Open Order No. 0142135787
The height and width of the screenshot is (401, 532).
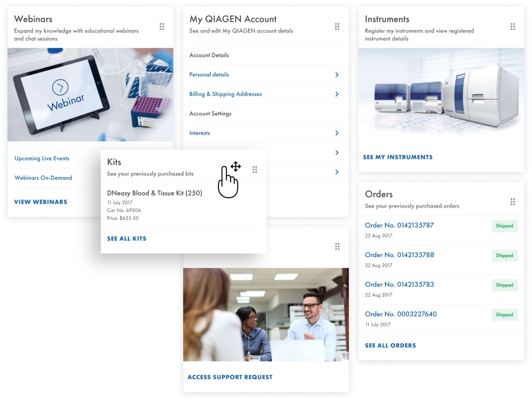pos(399,225)
